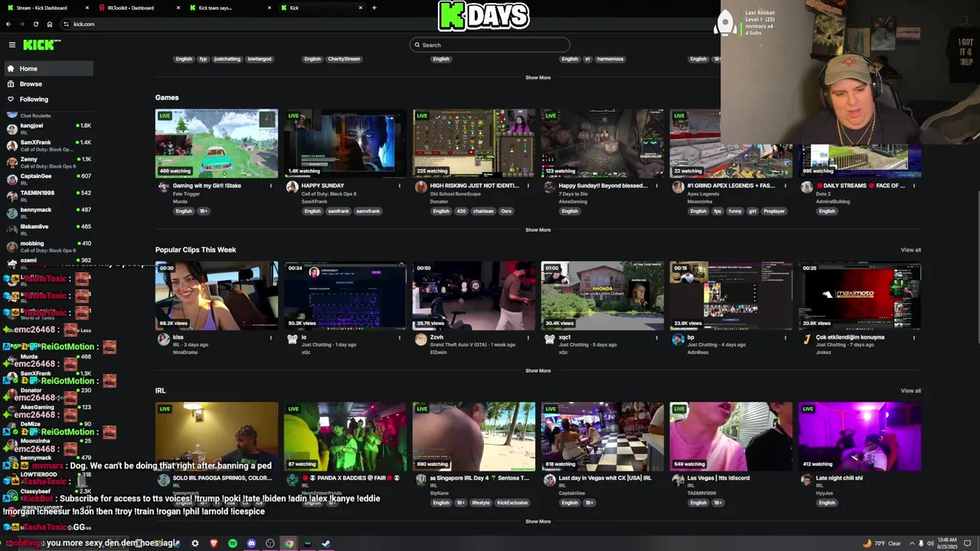Expand Show More under Games section

537,230
